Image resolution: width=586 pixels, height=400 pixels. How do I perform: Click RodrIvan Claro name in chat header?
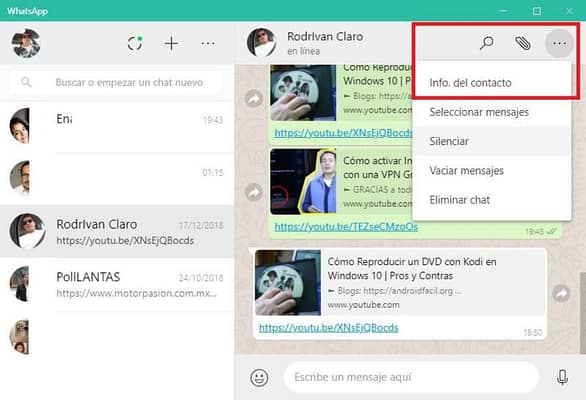coord(325,37)
